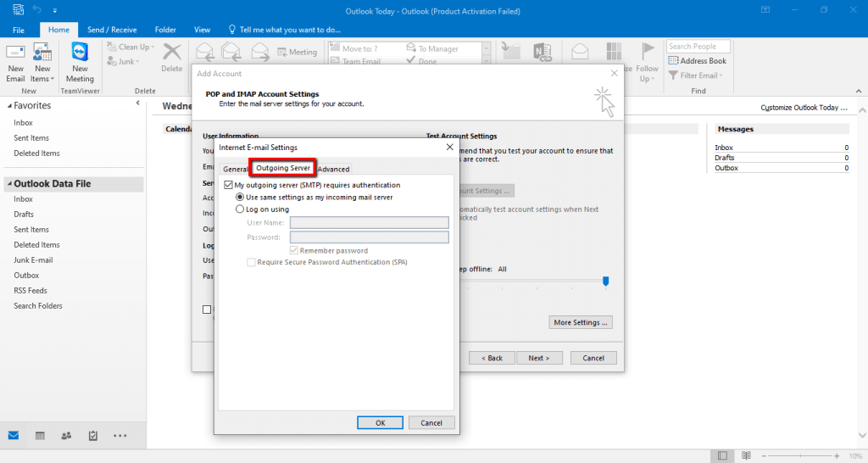This screenshot has width=868, height=463.
Task: Click the Categorize squares icon
Action: pyautogui.click(x=614, y=52)
